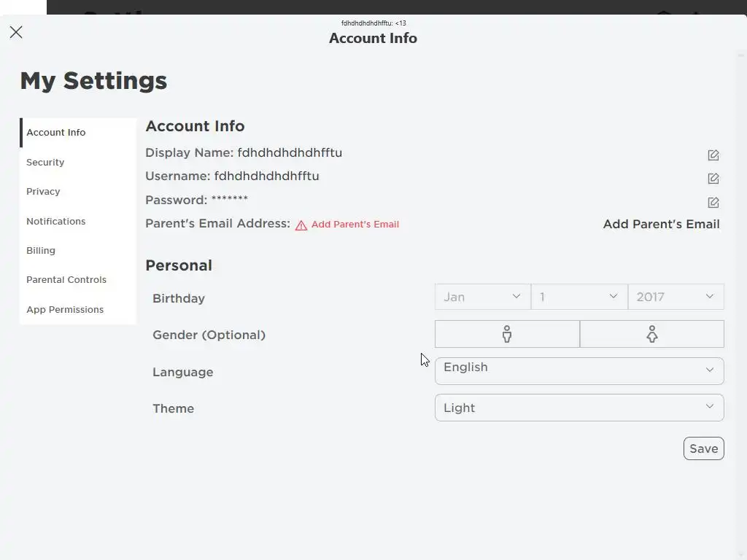Expand the Theme dropdown
747x560 pixels.
pos(579,408)
